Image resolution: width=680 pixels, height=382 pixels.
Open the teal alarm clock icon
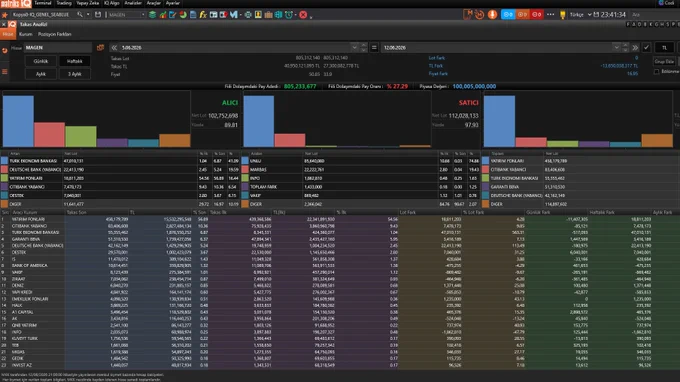[x=289, y=15]
